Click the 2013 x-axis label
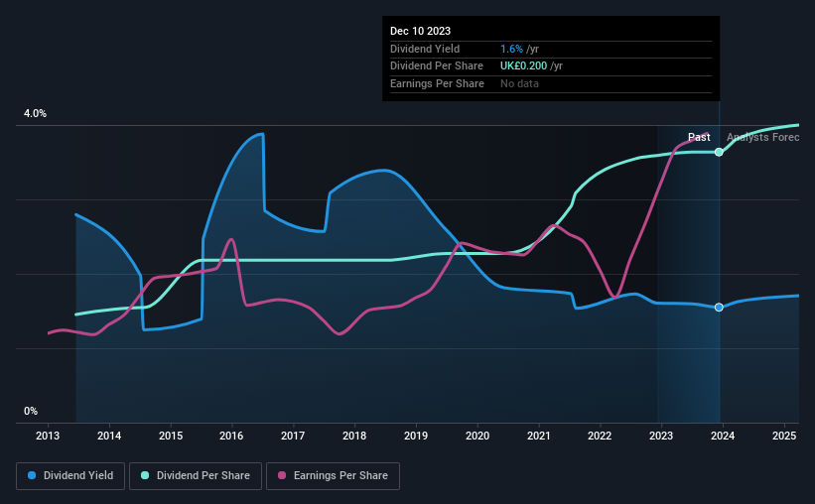Screen dimensions: 815x504 (48, 436)
